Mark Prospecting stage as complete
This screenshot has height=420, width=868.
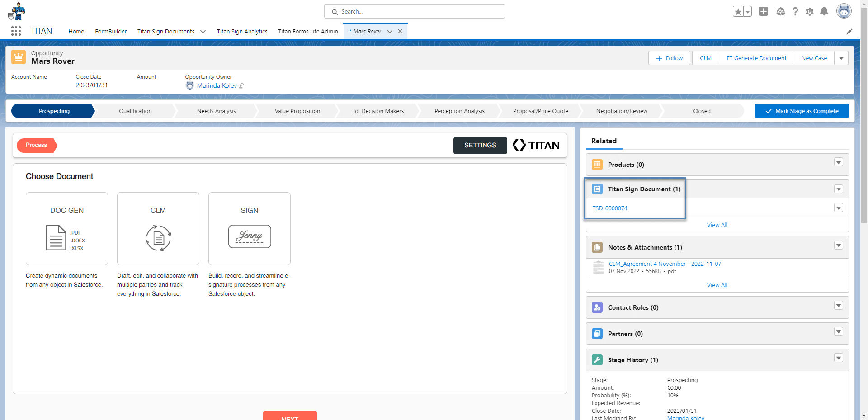tap(802, 111)
